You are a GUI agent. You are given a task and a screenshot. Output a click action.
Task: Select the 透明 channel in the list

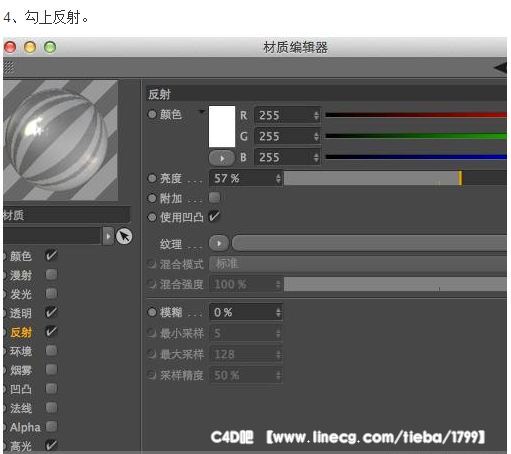(21, 313)
